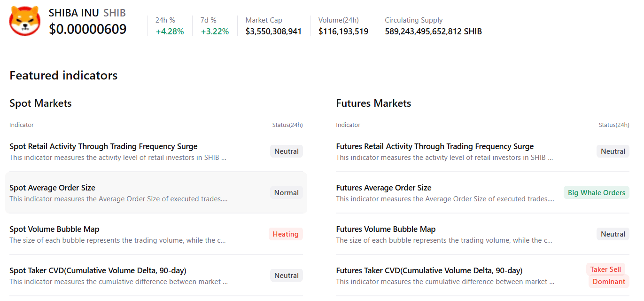Open the Spot Volume Bubble Map indicator
This screenshot has height=301, width=644.
pyautogui.click(x=54, y=229)
